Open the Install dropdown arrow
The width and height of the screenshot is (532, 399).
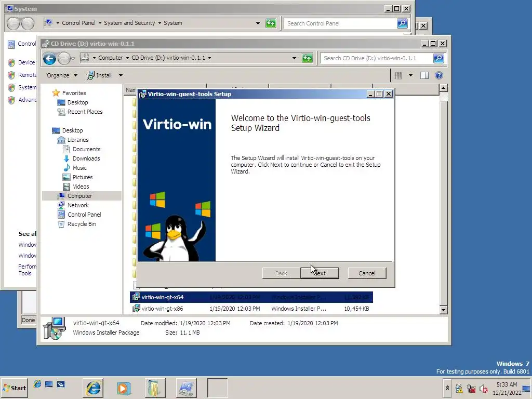(121, 75)
